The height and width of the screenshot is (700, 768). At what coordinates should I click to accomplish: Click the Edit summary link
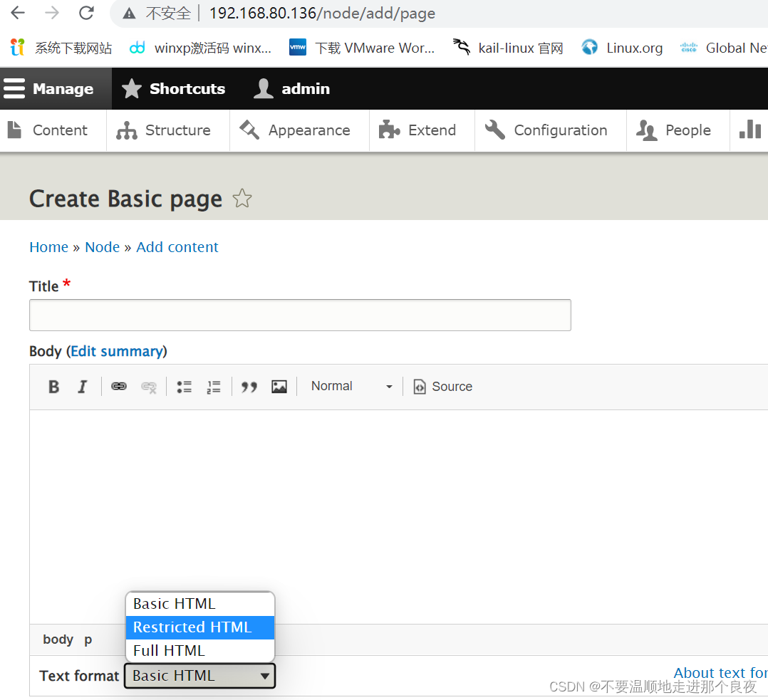(x=117, y=352)
